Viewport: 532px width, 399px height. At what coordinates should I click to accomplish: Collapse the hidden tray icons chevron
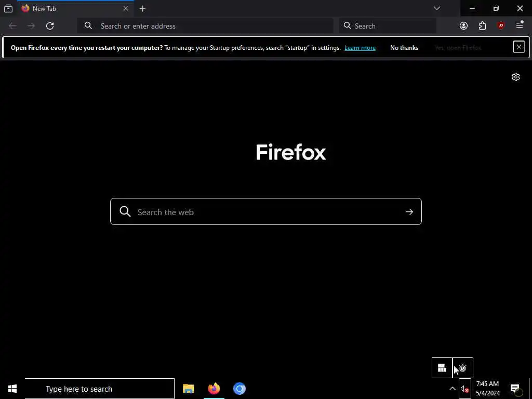click(x=453, y=389)
